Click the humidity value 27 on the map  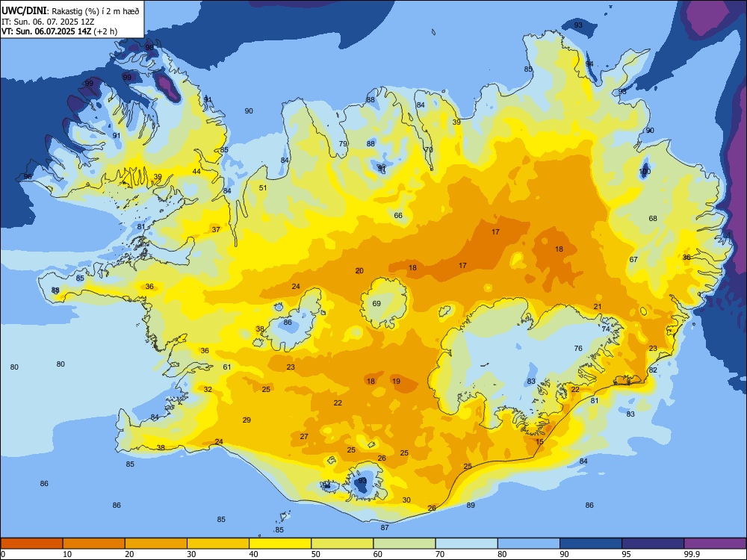click(305, 436)
